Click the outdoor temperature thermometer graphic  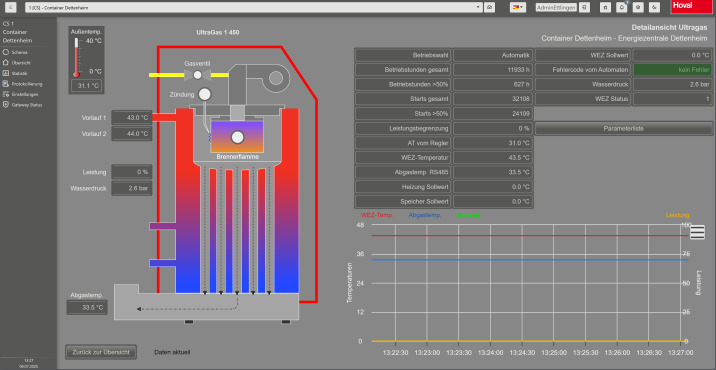[x=76, y=57]
